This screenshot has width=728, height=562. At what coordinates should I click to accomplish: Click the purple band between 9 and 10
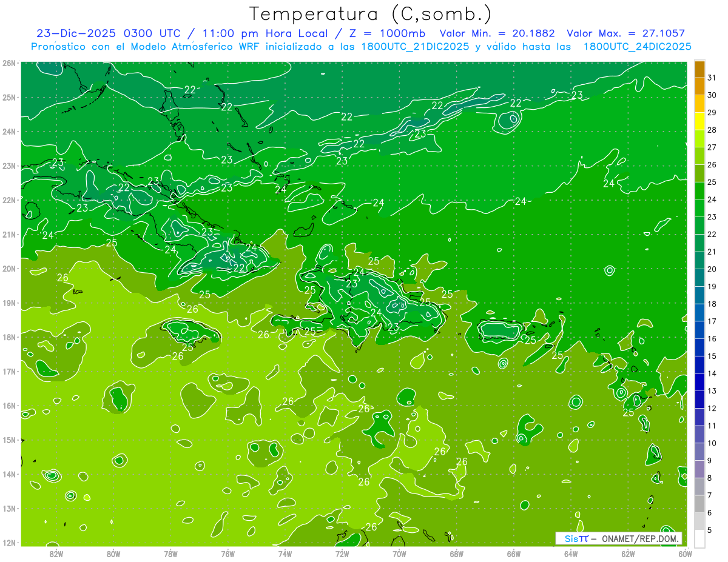coord(699,452)
